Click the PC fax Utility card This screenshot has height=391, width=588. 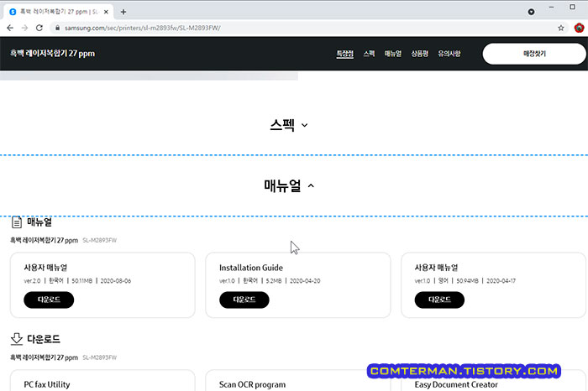pyautogui.click(x=102, y=381)
